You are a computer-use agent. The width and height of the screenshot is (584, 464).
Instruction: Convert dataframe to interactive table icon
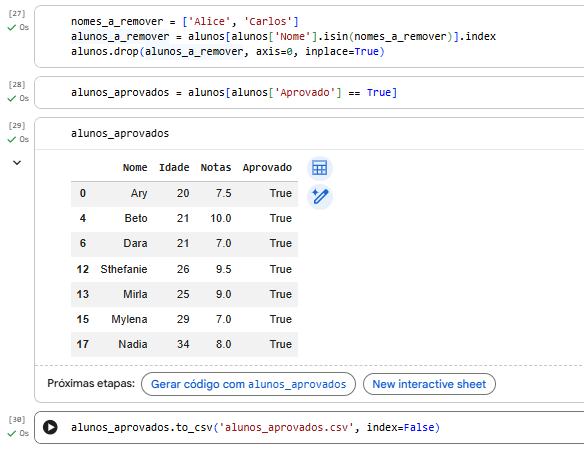320,168
